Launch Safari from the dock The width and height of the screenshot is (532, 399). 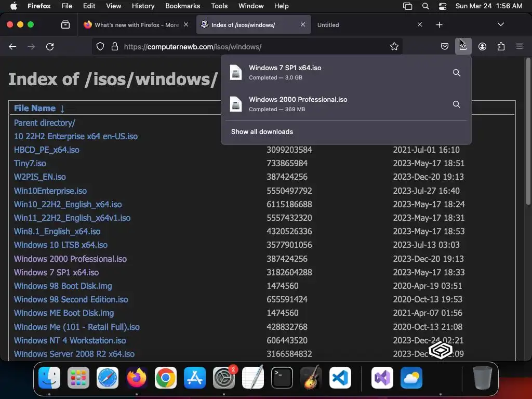[x=108, y=378]
